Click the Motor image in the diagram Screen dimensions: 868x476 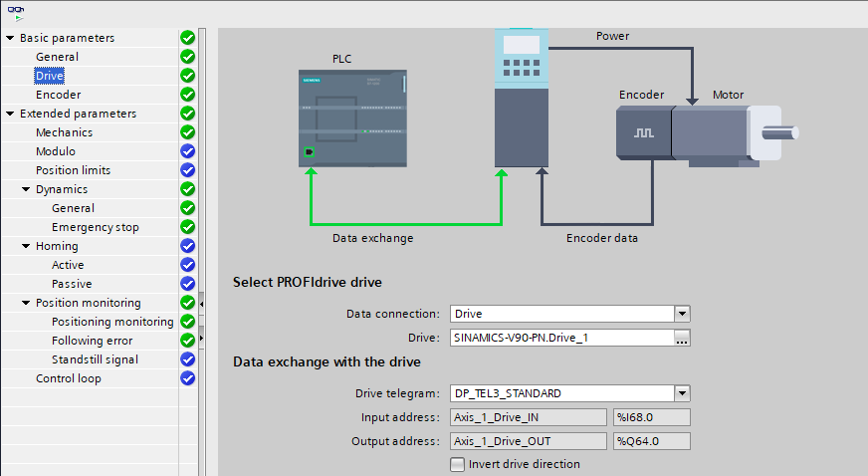pyautogui.click(x=736, y=134)
